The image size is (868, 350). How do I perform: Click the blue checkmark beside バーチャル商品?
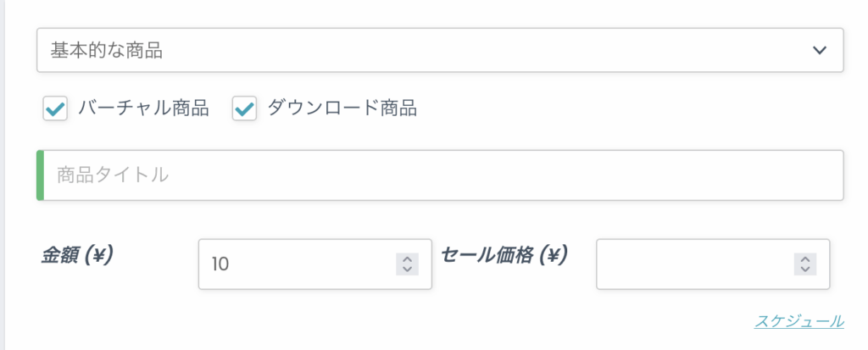pyautogui.click(x=55, y=109)
